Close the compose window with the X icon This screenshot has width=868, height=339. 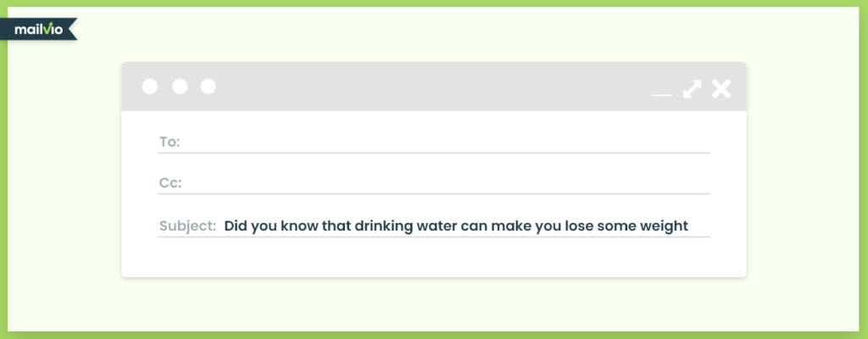click(x=721, y=89)
